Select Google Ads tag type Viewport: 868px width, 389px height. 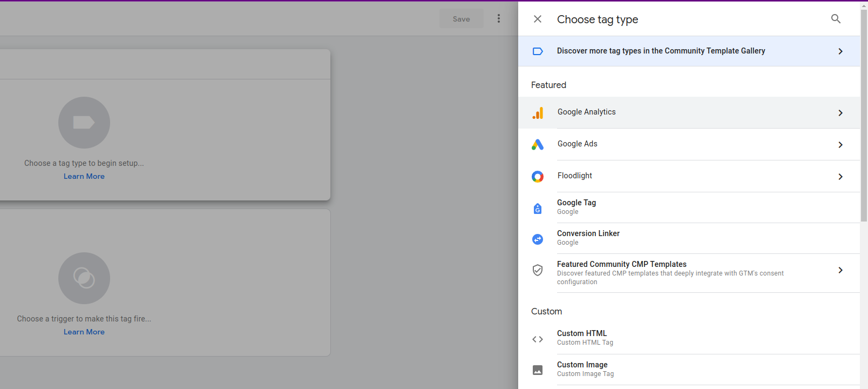pos(689,144)
